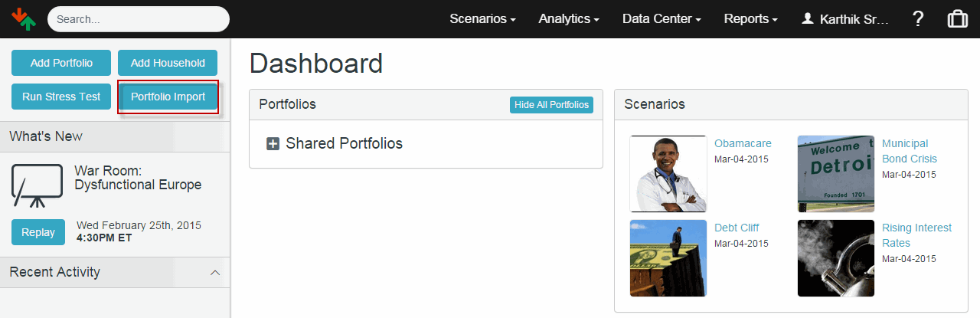Expand Shared Portfolios with plus icon

coord(273,144)
